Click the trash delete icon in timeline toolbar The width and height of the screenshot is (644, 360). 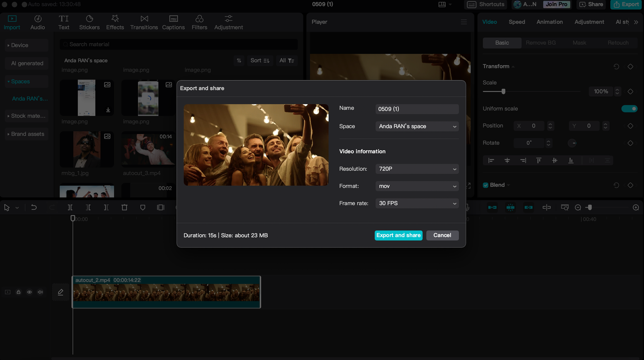124,207
